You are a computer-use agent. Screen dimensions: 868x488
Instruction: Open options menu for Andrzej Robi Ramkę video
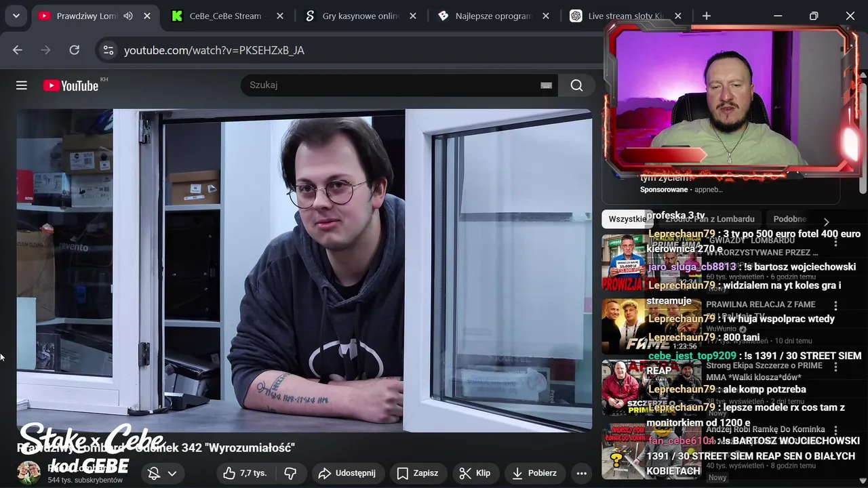[835, 430]
